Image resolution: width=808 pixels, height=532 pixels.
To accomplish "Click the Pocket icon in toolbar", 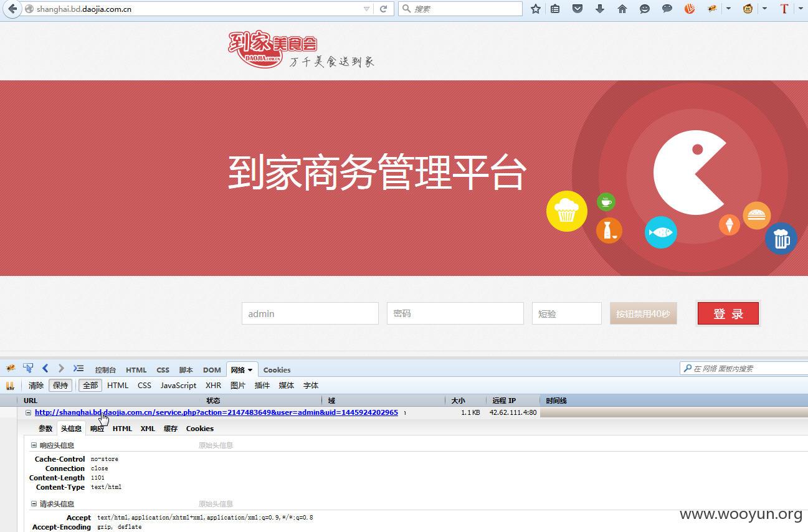I will pyautogui.click(x=577, y=9).
